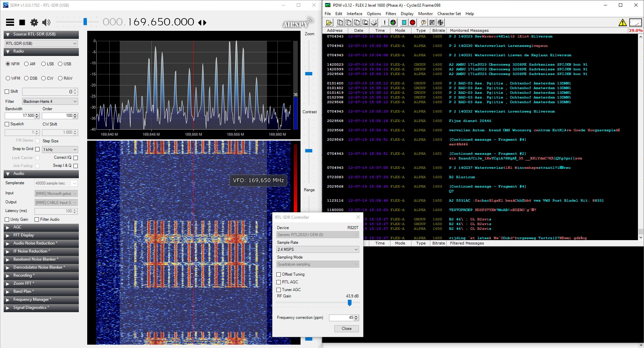Expand the FFT Display panel
The width and height of the screenshot is (644, 348).
(x=41, y=235)
